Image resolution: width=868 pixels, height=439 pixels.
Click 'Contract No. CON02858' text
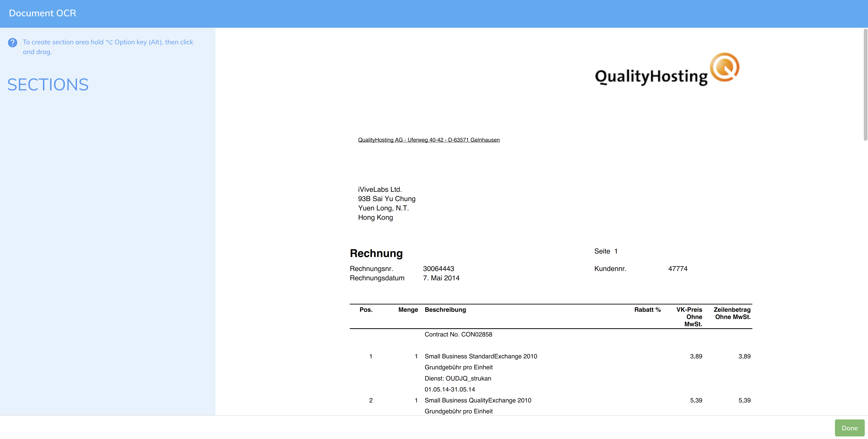(x=458, y=335)
